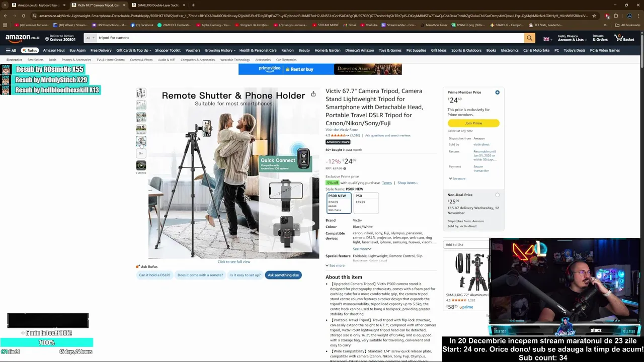Click Visit the Victiv Store link

[x=342, y=130]
